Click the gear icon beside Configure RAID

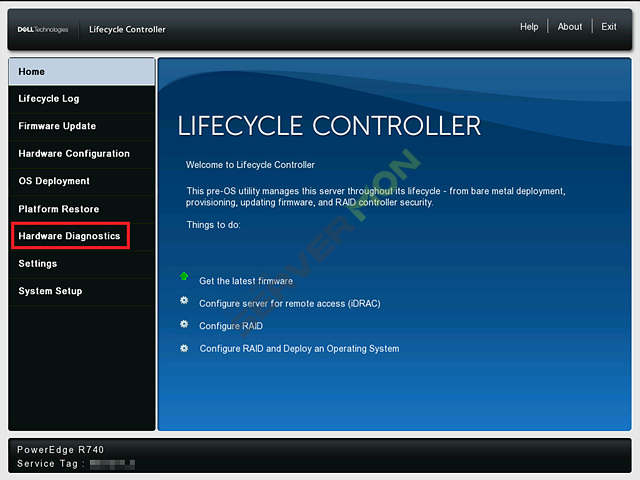pos(184,324)
